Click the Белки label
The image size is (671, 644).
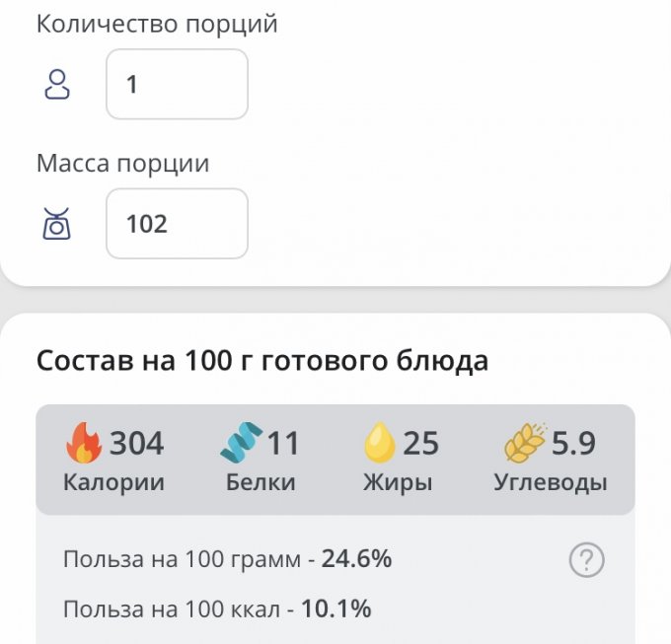pyautogui.click(x=261, y=482)
